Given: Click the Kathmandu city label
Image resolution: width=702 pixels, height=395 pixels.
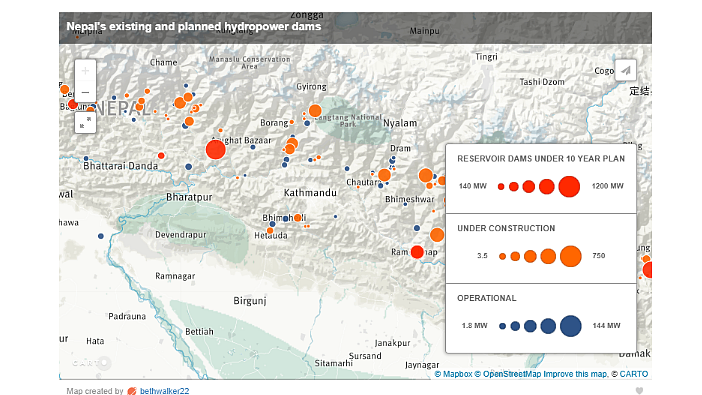Looking at the screenshot, I should 310,193.
